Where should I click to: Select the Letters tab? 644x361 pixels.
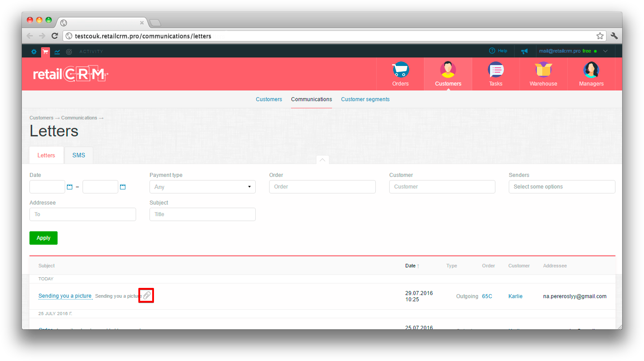[x=46, y=155]
